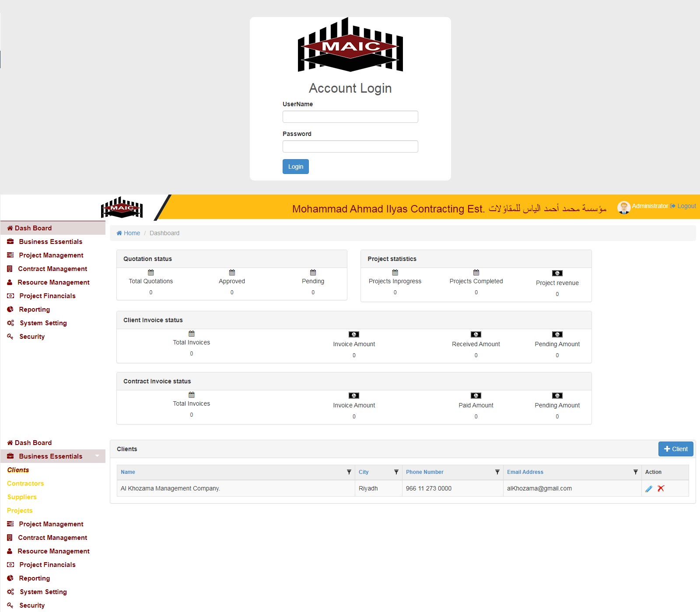Click the Dash Board home icon above the Clients submenu
This screenshot has width=700, height=612.
(10, 442)
